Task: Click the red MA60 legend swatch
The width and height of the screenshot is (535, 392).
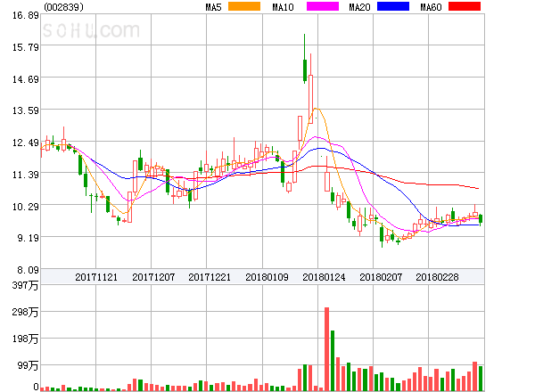Action: (465, 6)
